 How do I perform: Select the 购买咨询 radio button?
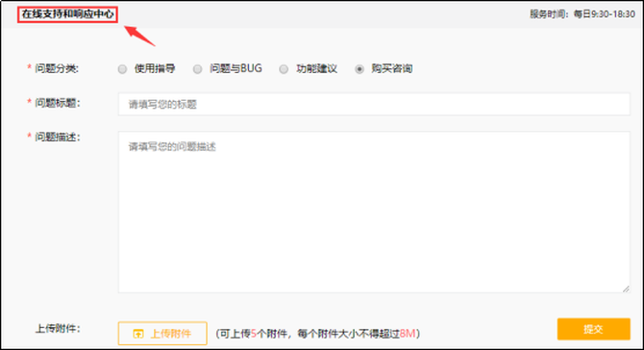359,69
